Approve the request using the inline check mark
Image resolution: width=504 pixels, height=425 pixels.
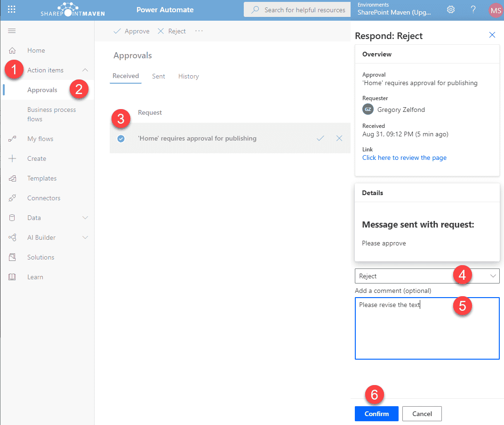[x=320, y=138]
